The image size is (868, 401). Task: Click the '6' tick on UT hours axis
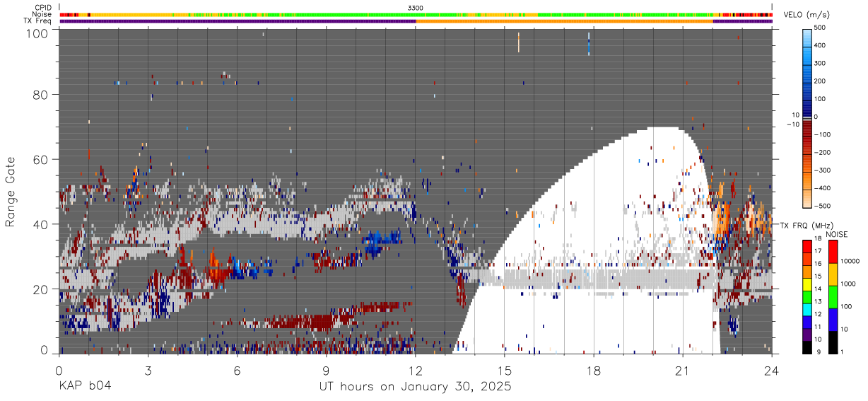[237, 370]
